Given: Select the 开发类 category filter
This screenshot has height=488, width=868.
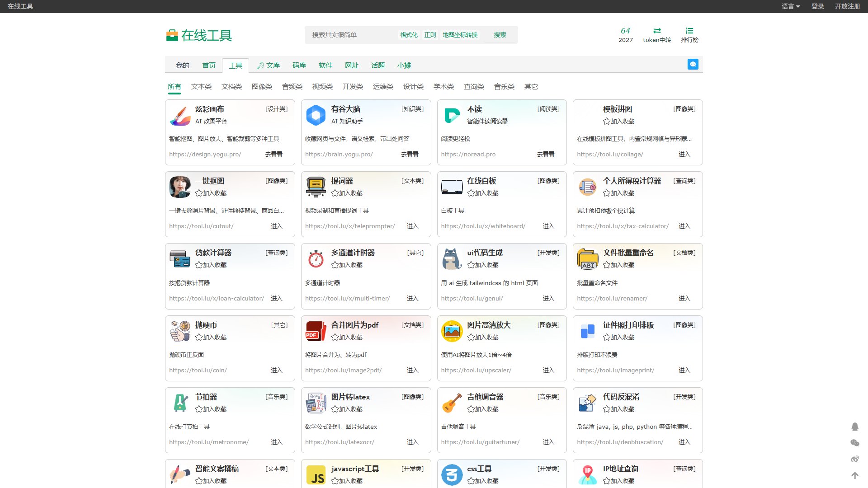Looking at the screenshot, I should (x=353, y=87).
